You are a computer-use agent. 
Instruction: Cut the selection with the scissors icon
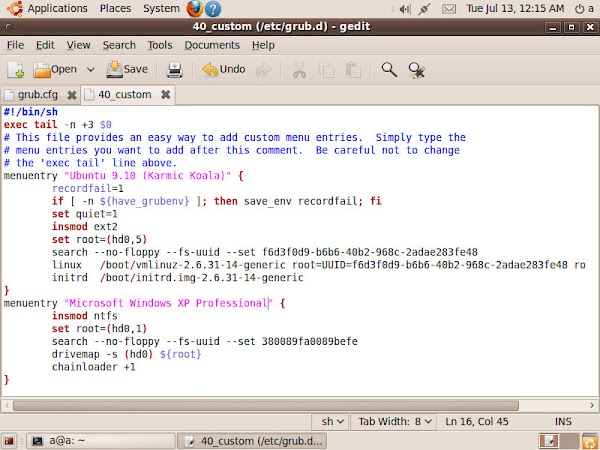(x=299, y=70)
